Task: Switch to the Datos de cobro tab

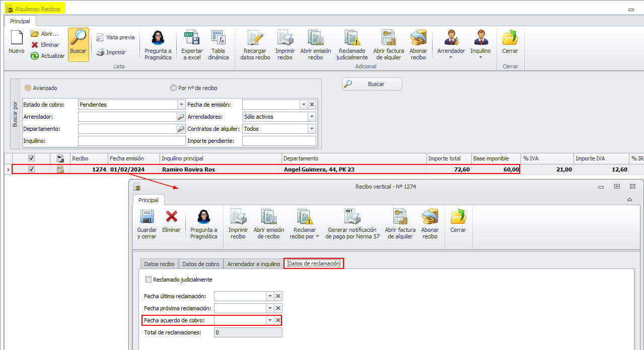Action: pos(200,264)
